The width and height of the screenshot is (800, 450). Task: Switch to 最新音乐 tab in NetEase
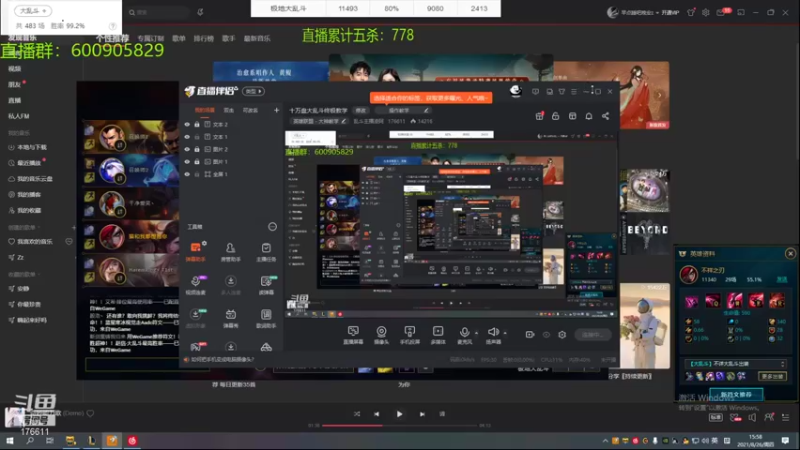coord(257,38)
